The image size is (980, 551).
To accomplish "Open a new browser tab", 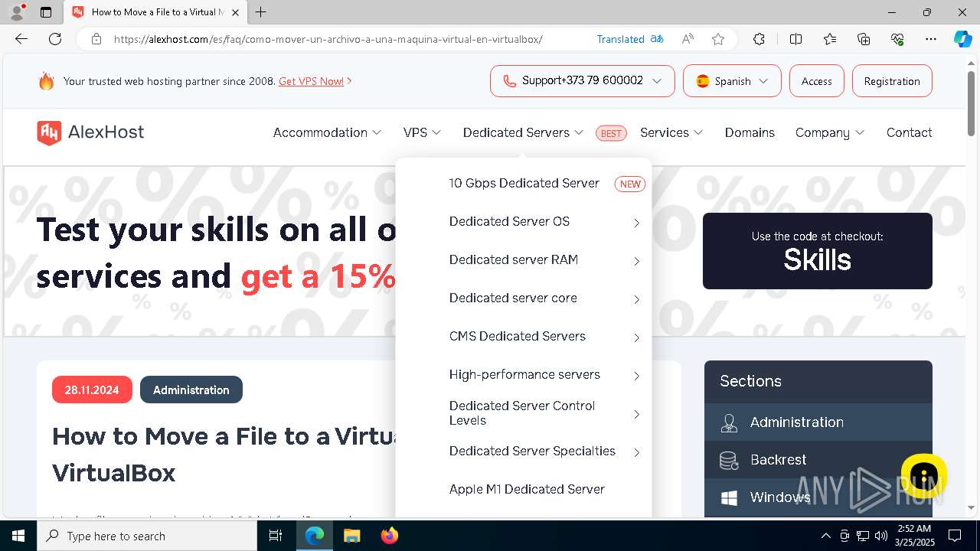I will tap(261, 12).
